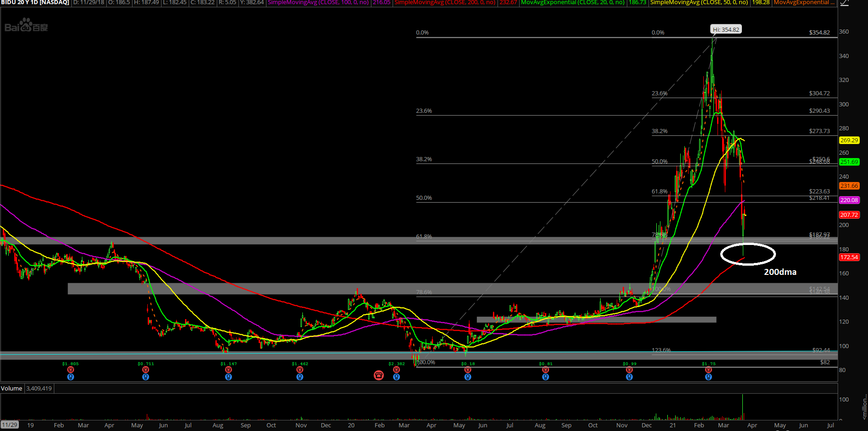
Task: Click the truncated orange MovAvgExponential label
Action: click(804, 2)
